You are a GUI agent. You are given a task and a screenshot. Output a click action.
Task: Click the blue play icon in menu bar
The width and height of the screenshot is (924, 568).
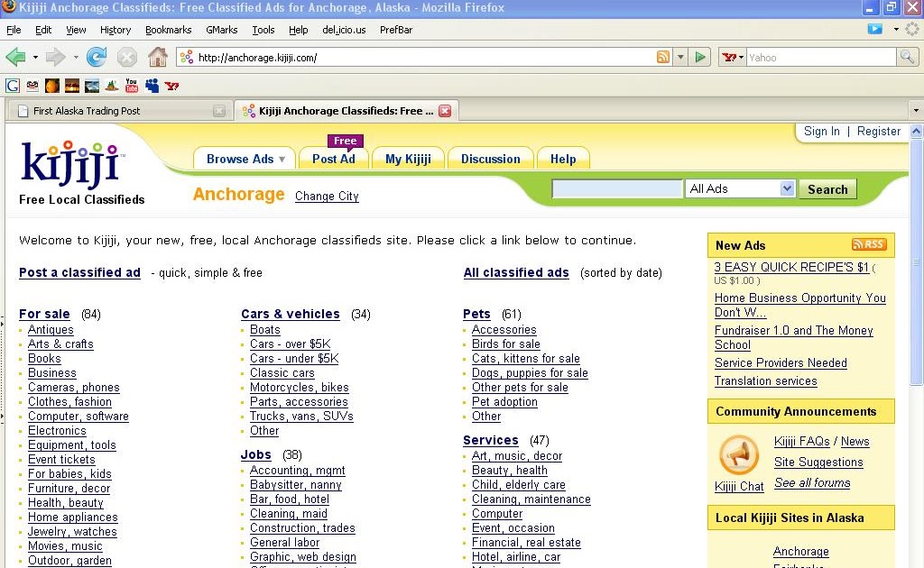coord(875,29)
